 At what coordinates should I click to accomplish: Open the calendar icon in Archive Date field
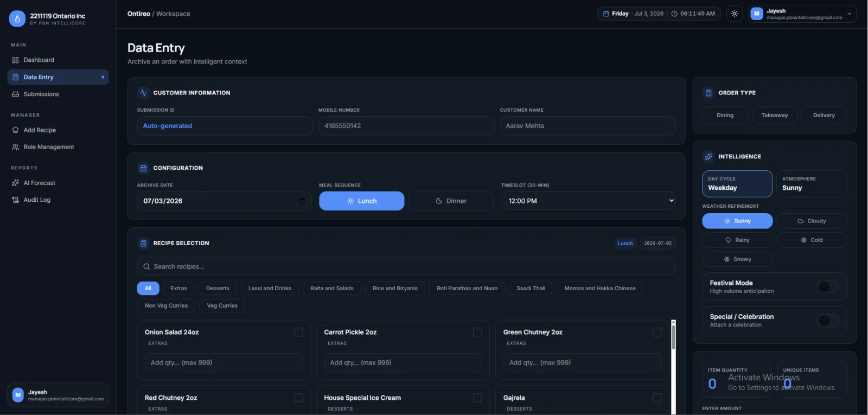click(x=302, y=201)
